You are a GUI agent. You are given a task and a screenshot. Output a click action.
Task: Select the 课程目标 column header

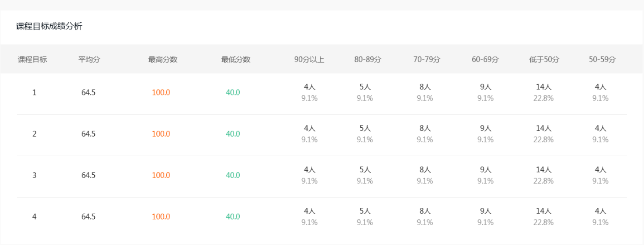(x=32, y=59)
